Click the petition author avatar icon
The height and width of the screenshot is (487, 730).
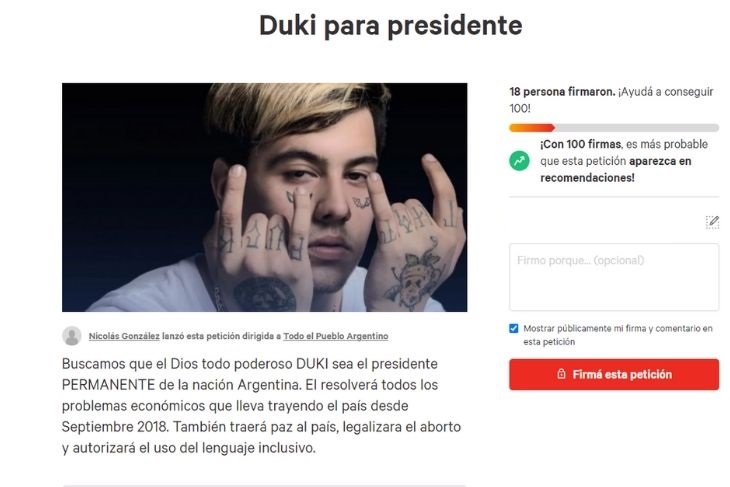[x=72, y=336]
